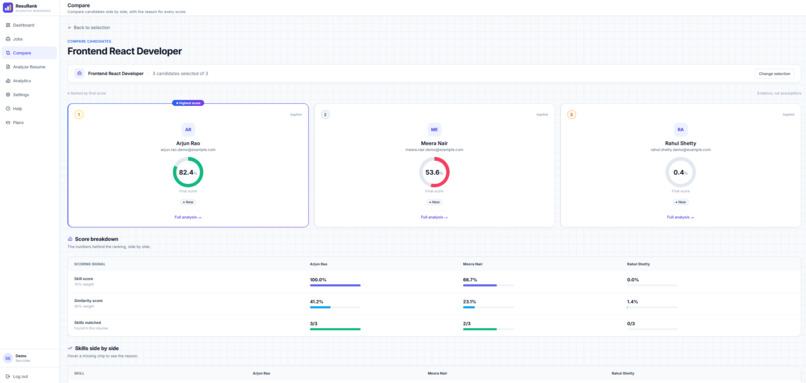Screen dimensions: 806x383
Task: Click the Analytics chart icon in sidebar
Action: point(8,81)
